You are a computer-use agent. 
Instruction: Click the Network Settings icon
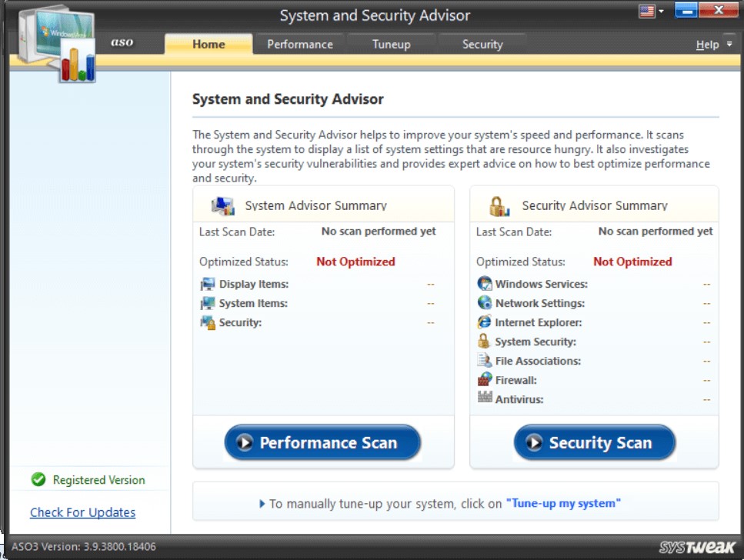(x=485, y=303)
